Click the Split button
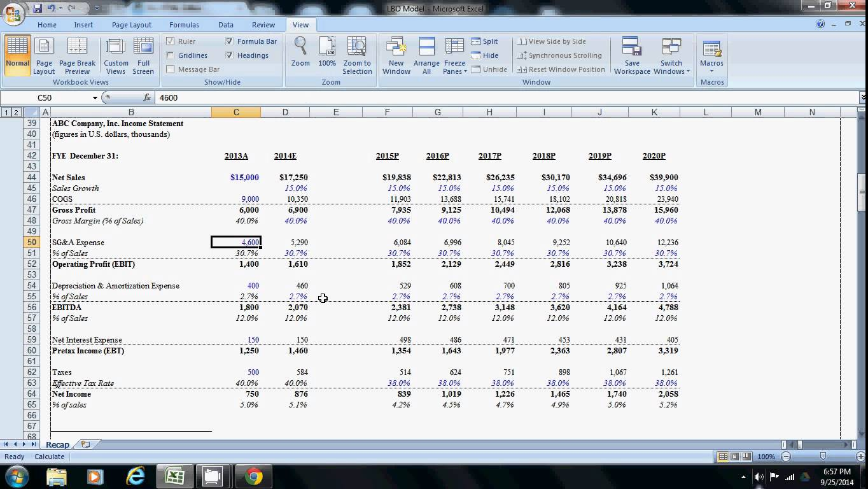 point(484,41)
